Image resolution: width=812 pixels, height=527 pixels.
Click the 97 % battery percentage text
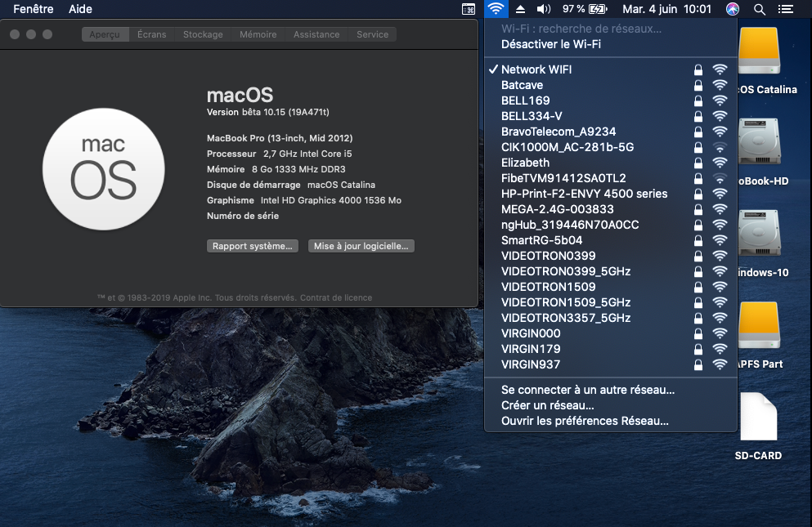coord(574,9)
